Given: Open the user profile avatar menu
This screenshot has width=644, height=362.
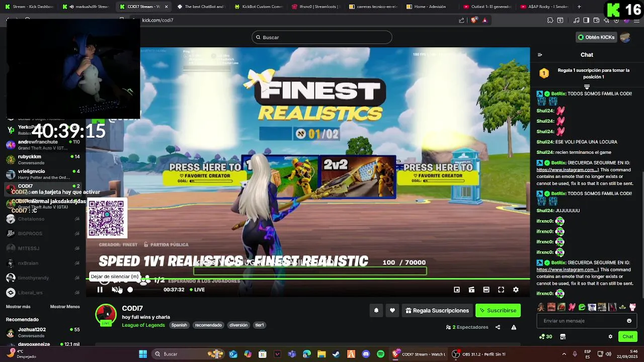Looking at the screenshot, I should [x=625, y=37].
